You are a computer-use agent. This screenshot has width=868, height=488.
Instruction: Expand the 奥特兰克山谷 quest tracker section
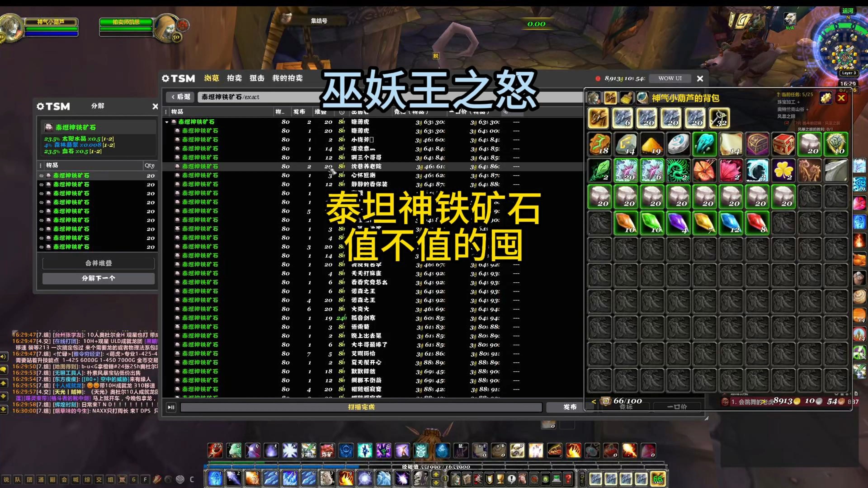[x=793, y=109]
